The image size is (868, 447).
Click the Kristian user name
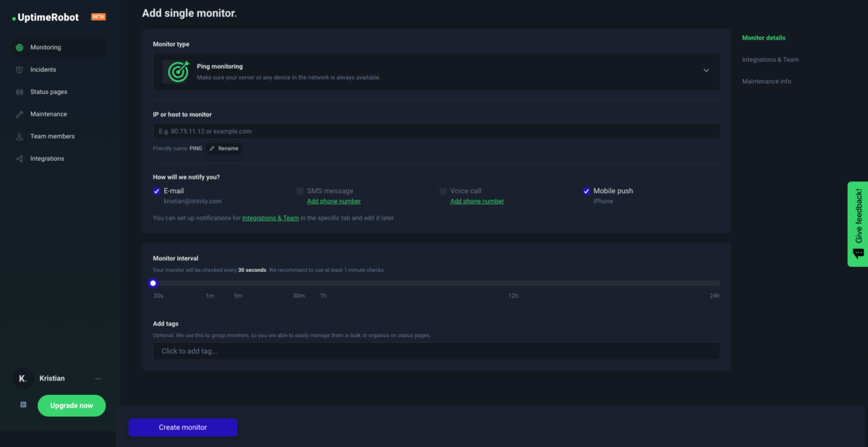[52, 378]
